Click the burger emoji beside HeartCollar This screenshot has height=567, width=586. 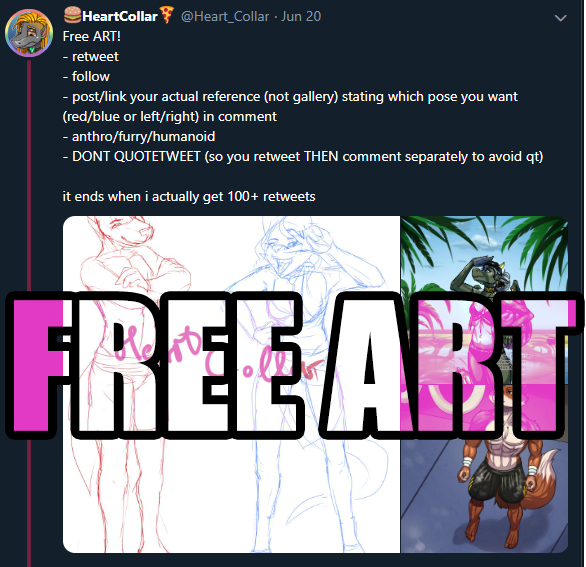click(x=72, y=15)
